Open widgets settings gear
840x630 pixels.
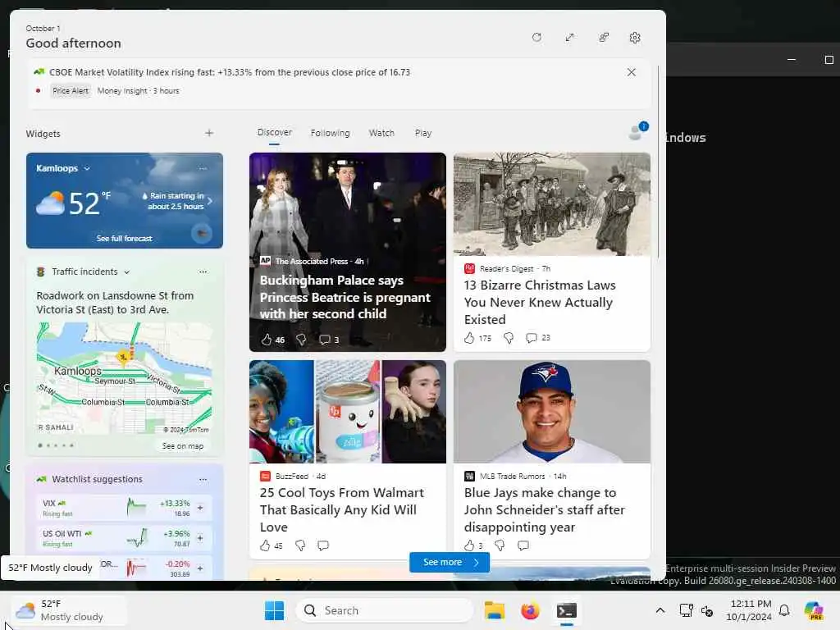click(635, 38)
